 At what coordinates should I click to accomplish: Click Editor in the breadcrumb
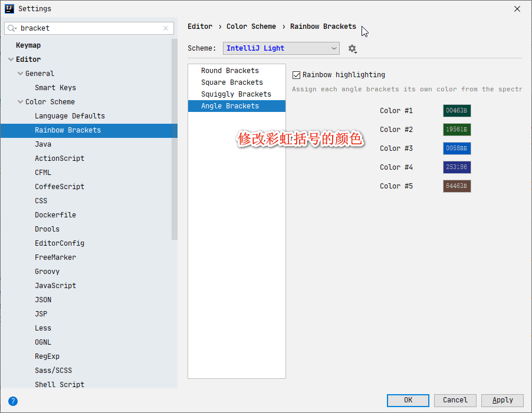(x=200, y=27)
